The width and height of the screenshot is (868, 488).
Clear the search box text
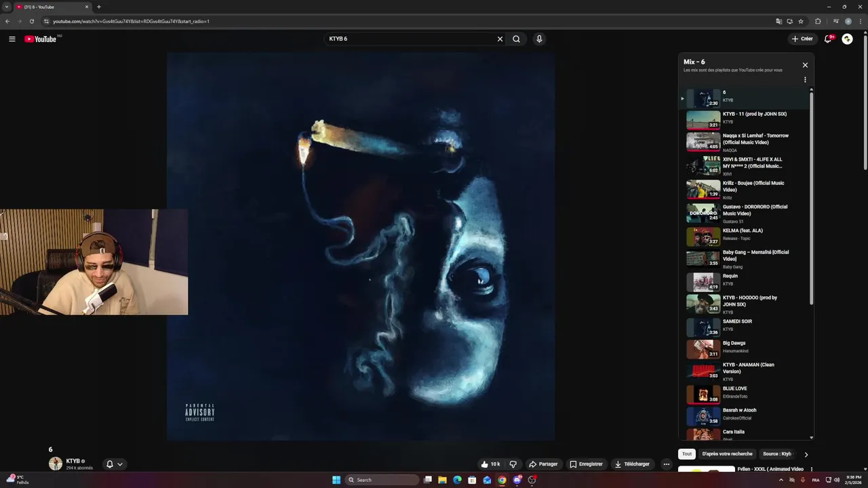[500, 39]
